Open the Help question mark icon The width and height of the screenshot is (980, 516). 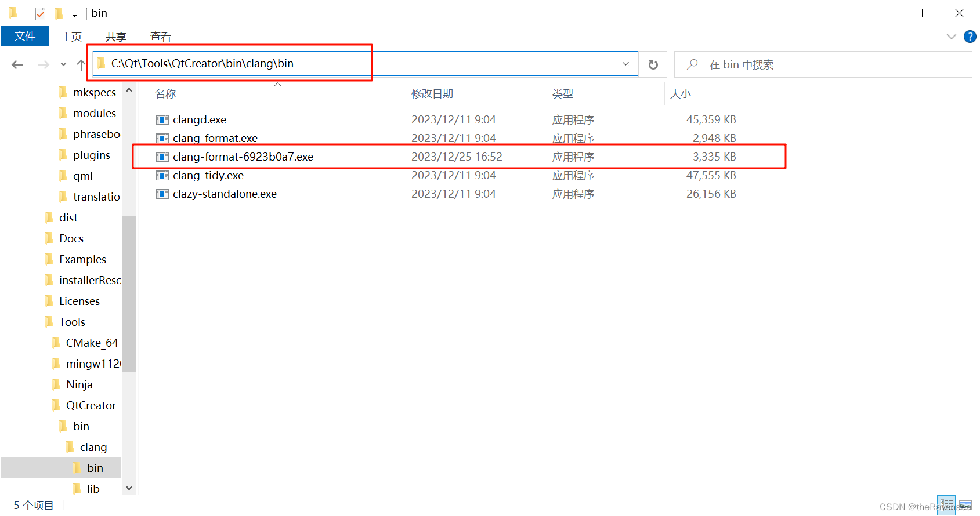pos(970,37)
